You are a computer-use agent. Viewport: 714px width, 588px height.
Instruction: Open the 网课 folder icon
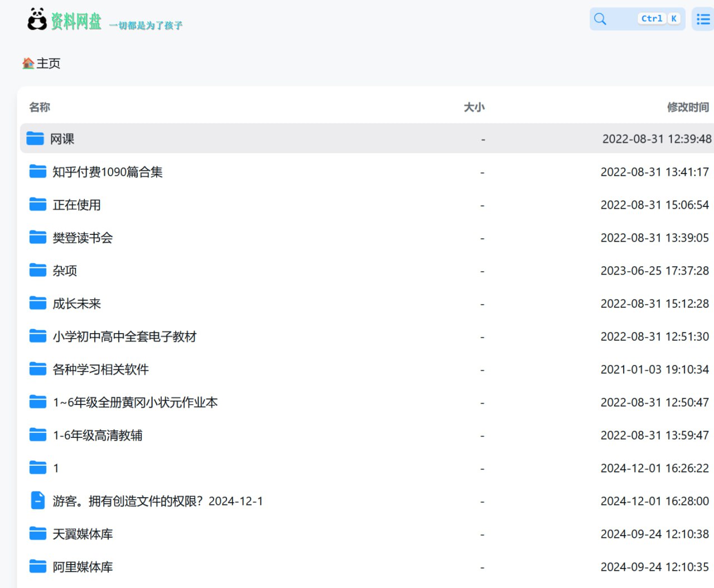pyautogui.click(x=35, y=138)
